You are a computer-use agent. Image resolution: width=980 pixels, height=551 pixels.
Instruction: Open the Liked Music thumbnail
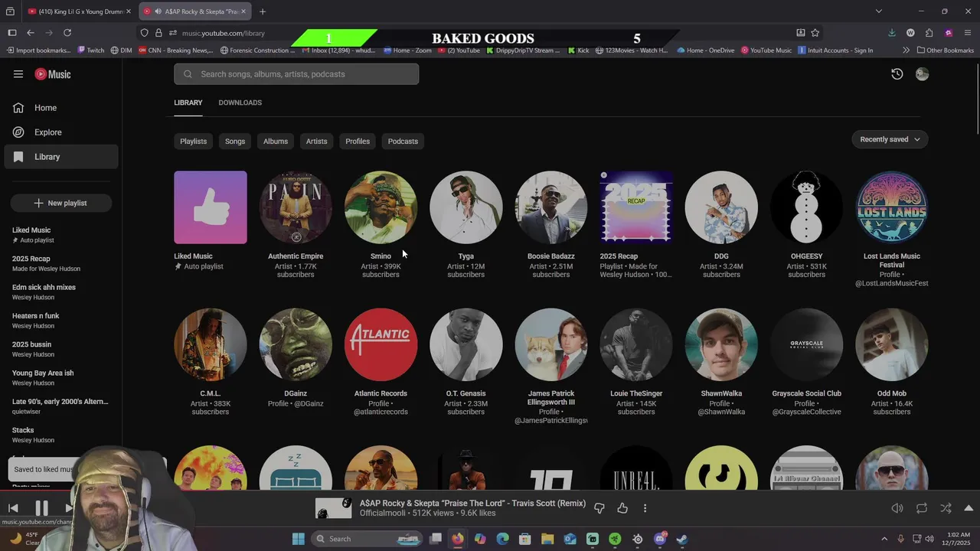(x=211, y=207)
